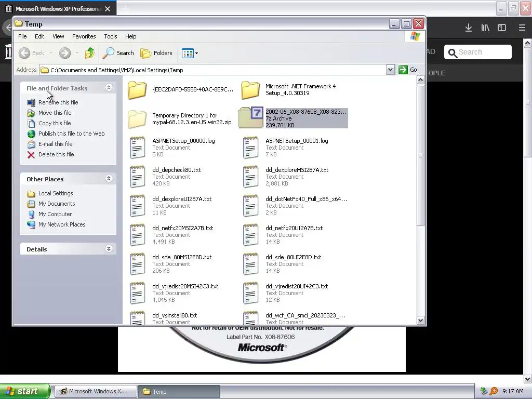The image size is (532, 399).
Task: Click the Forward navigation arrow icon
Action: 65,53
